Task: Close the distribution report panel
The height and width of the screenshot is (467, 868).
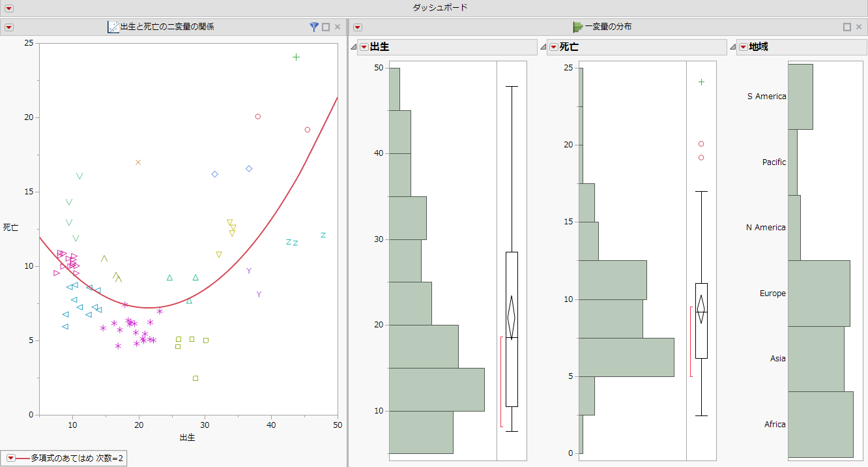Action: pyautogui.click(x=859, y=27)
